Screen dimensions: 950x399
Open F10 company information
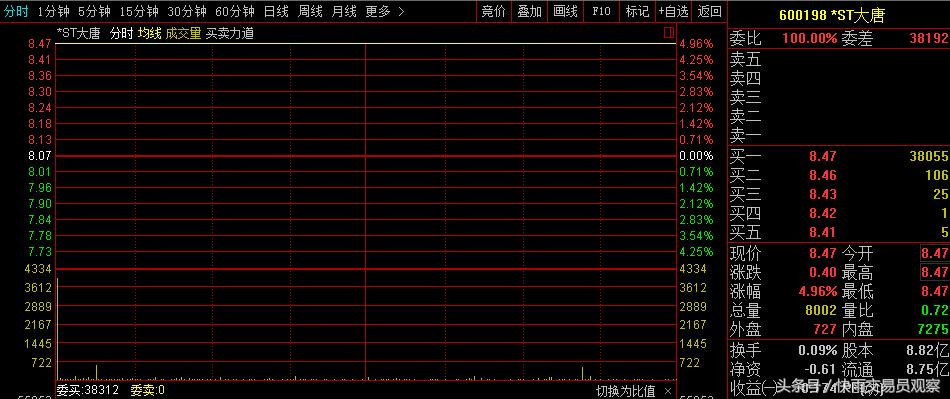click(x=601, y=11)
